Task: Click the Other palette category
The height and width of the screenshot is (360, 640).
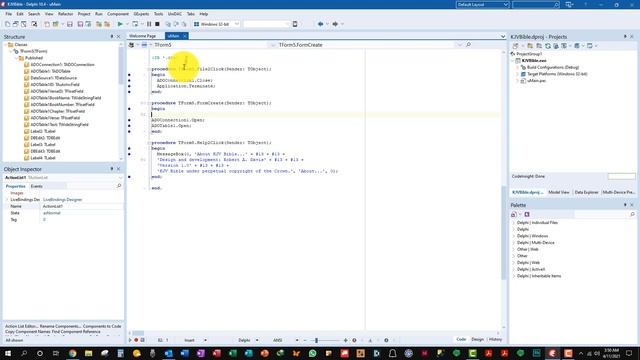Action: pyautogui.click(x=522, y=256)
